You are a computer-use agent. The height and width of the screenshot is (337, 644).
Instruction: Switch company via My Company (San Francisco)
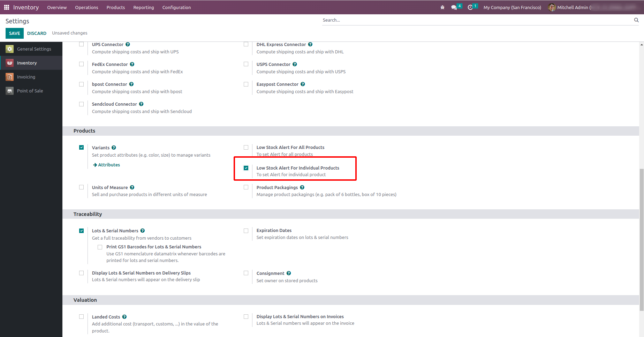pos(512,7)
